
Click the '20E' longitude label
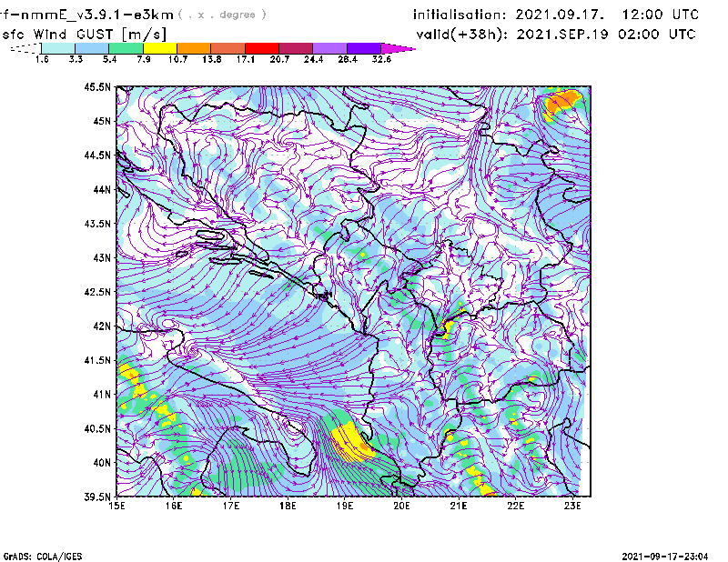401,506
